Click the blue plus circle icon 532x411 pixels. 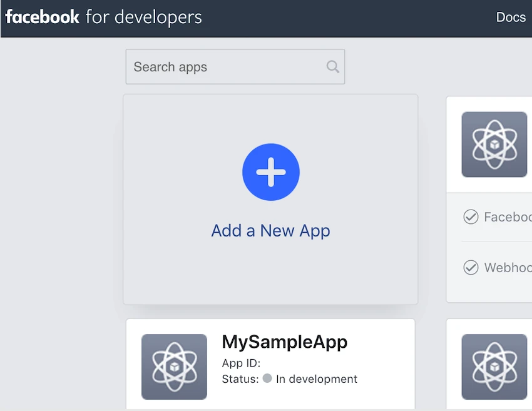tap(271, 172)
